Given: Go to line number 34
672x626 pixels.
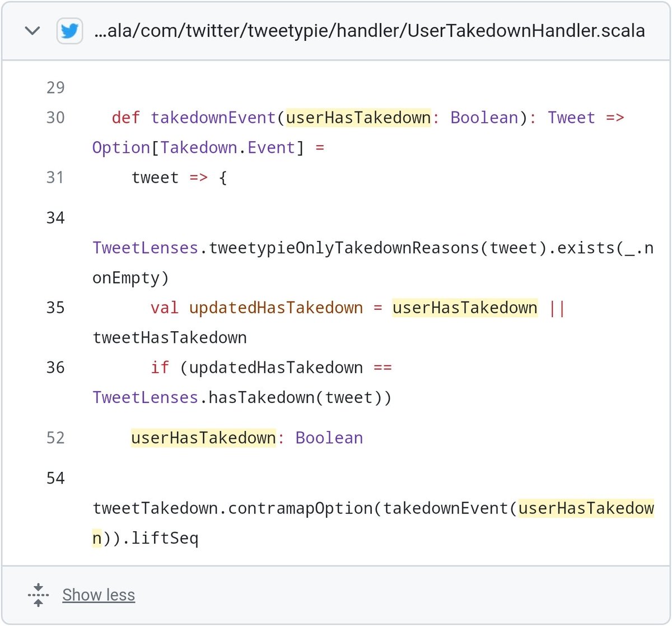Looking at the screenshot, I should tap(55, 218).
